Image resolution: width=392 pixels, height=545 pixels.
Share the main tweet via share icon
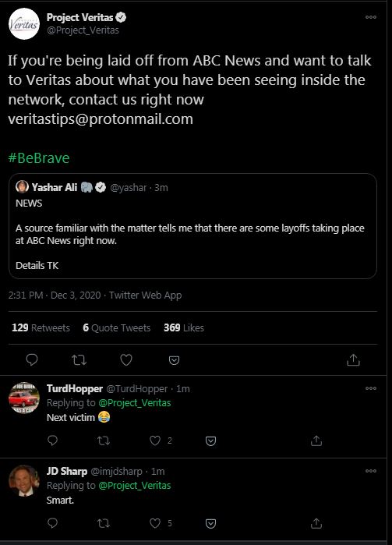tap(353, 359)
